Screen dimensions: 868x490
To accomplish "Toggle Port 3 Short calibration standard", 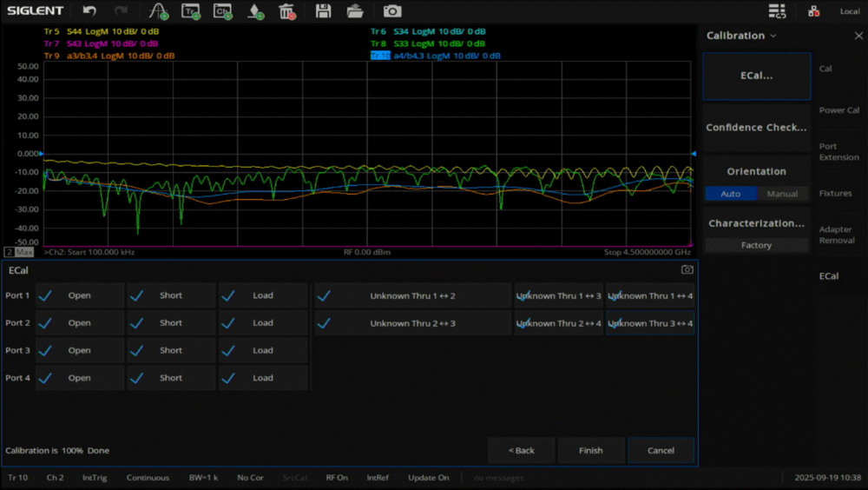I will (171, 350).
